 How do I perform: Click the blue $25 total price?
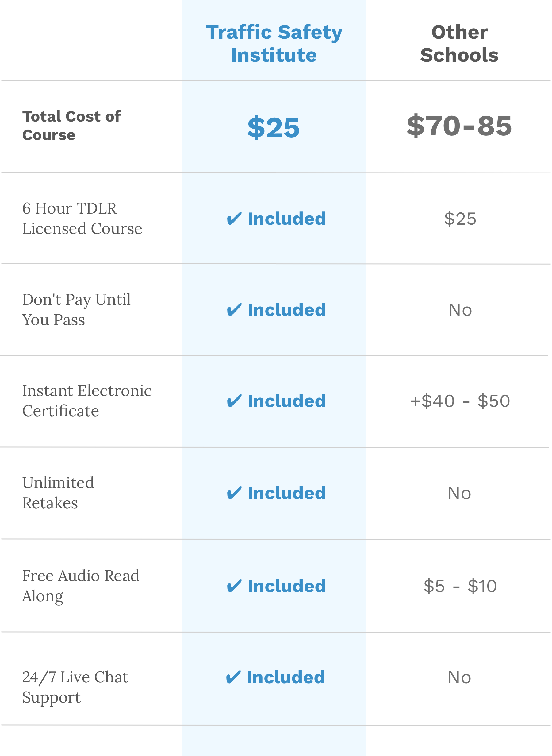tap(274, 127)
